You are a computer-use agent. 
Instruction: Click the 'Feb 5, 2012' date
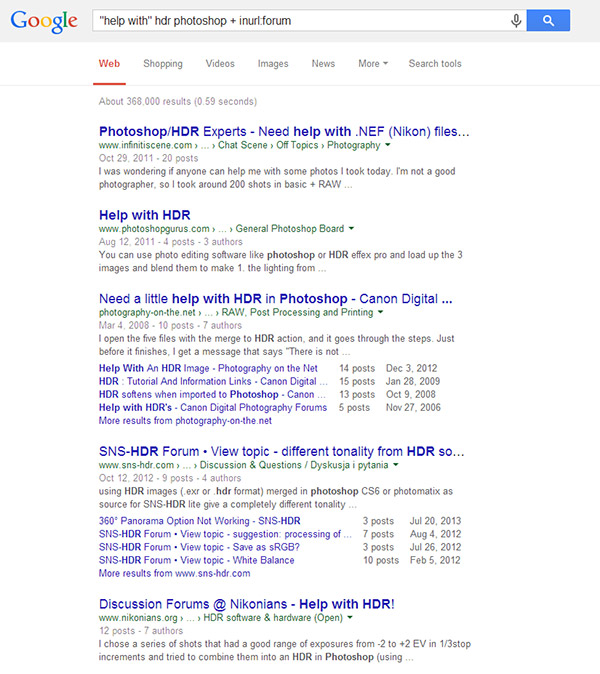pyautogui.click(x=435, y=560)
